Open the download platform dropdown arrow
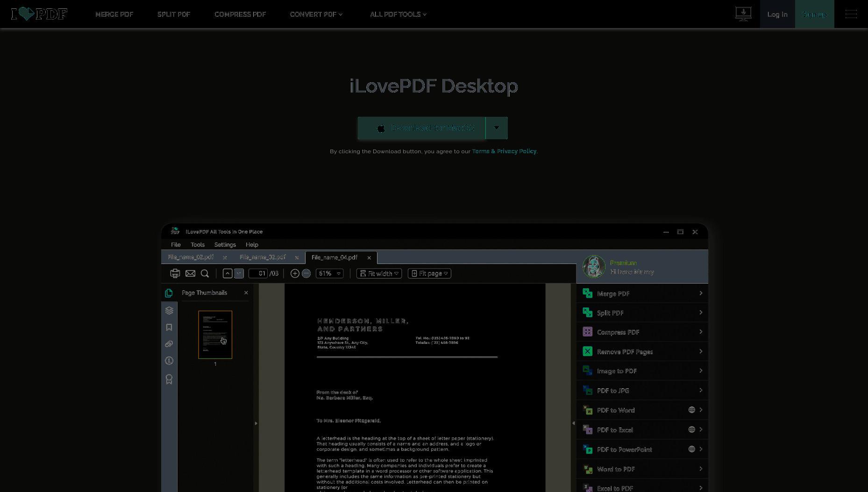Screen dimensions: 868x492 [x=497, y=128]
